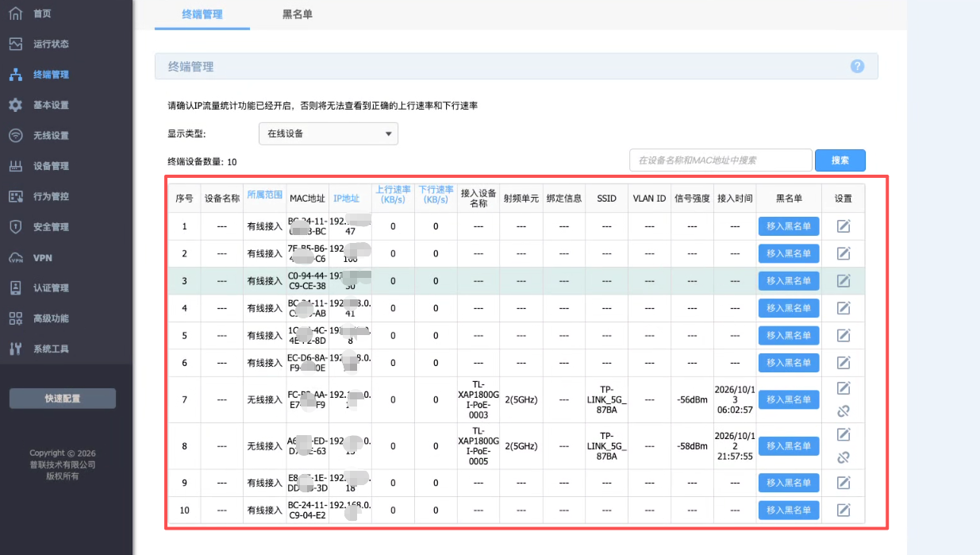Open 安全管理 in sidebar menu
The width and height of the screenshot is (980, 555).
coord(51,227)
